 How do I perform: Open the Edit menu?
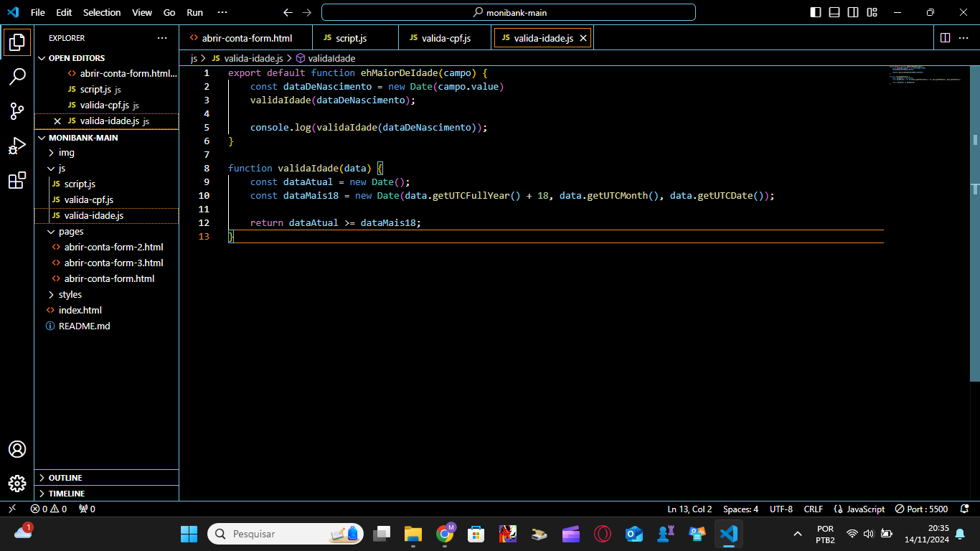coord(64,12)
